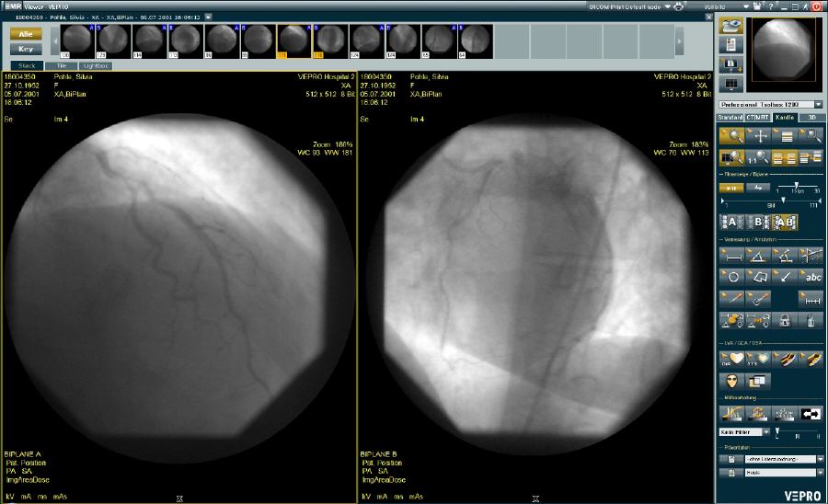Click the cine loop direction button
The width and height of the screenshot is (828, 504).
point(758,188)
